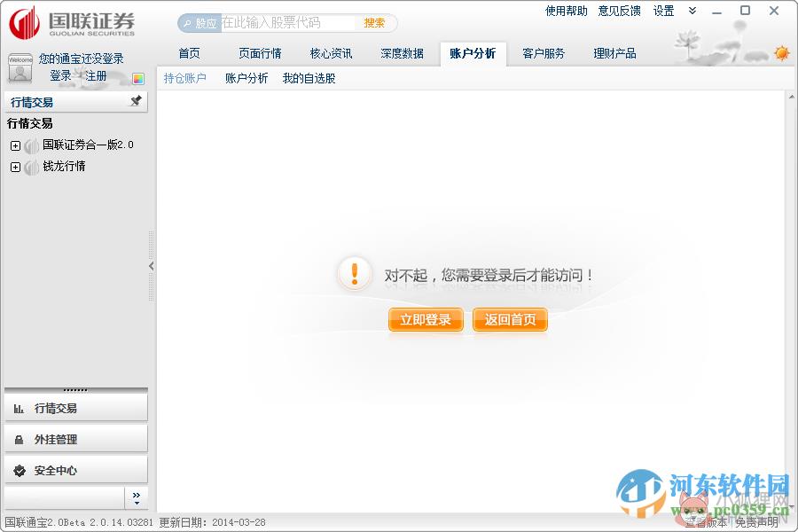Maximize the Guolian window
Screen dimensions: 798x532
pos(745,11)
